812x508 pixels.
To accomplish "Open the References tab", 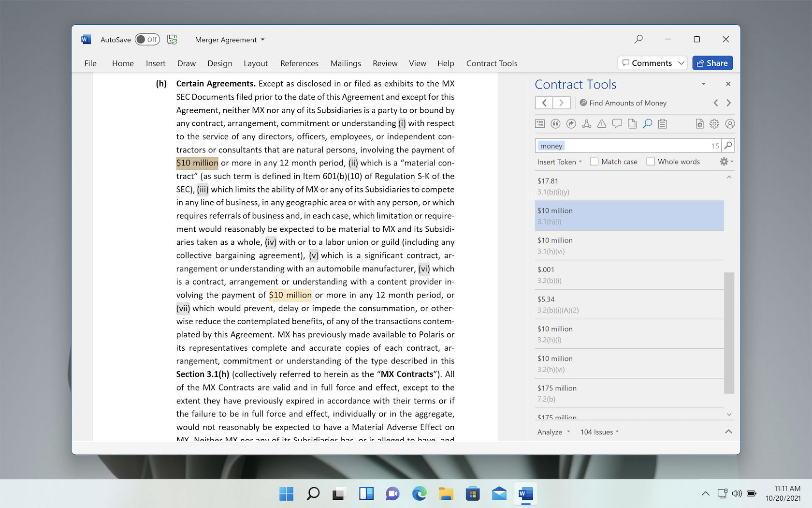I will [299, 63].
